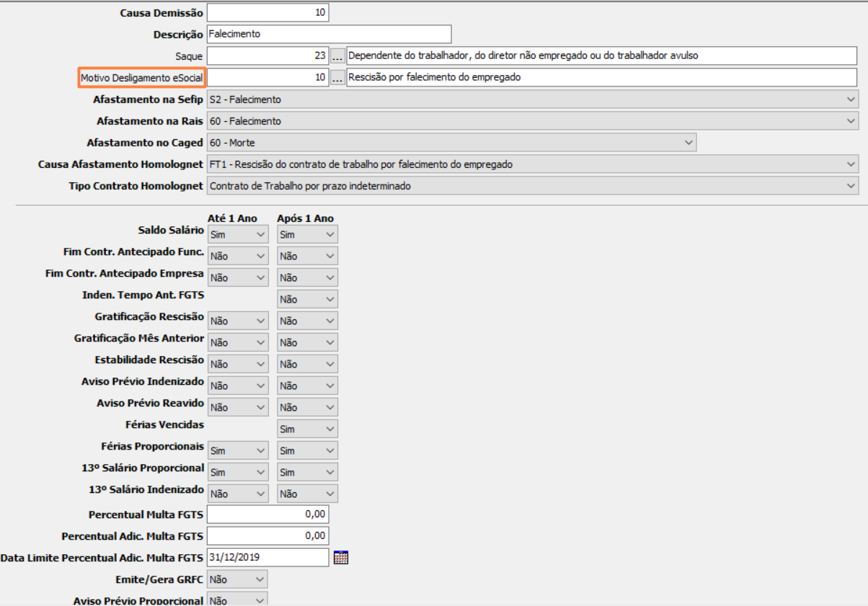Open Inden. Tempo Ant. FGTS dropdown

307,299
